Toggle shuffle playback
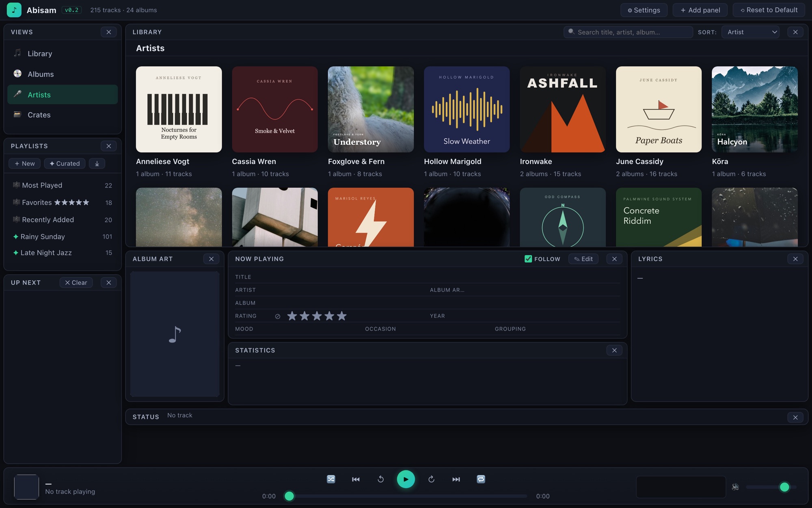Viewport: 812px width, 508px height. pyautogui.click(x=331, y=479)
